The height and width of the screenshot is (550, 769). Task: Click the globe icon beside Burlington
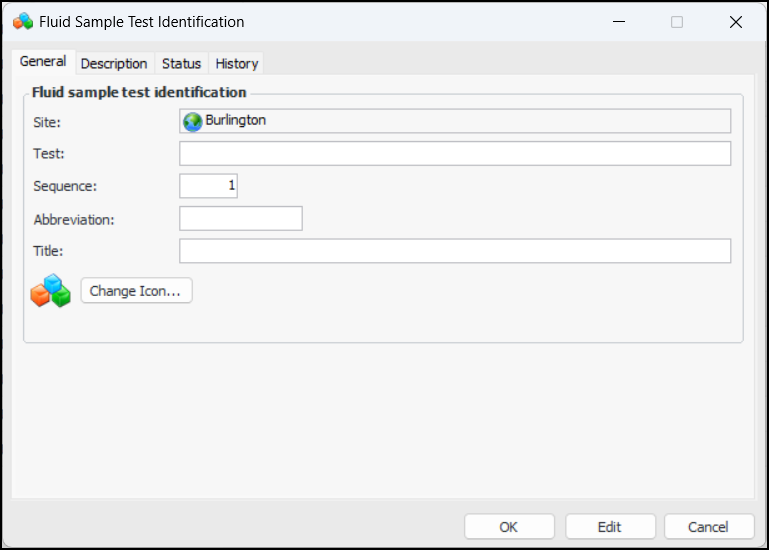[x=193, y=121]
